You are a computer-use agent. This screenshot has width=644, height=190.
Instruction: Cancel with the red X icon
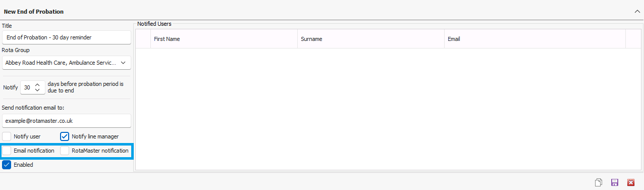(x=630, y=182)
